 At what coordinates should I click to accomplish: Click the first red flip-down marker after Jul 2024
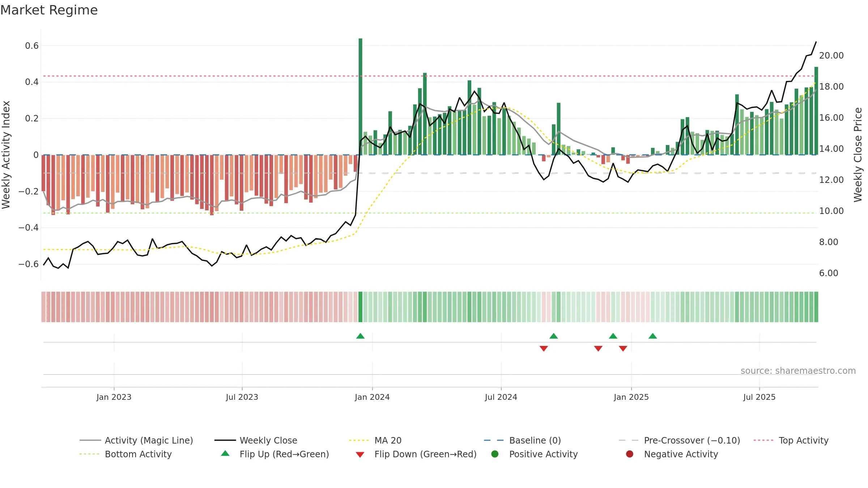[x=544, y=348]
